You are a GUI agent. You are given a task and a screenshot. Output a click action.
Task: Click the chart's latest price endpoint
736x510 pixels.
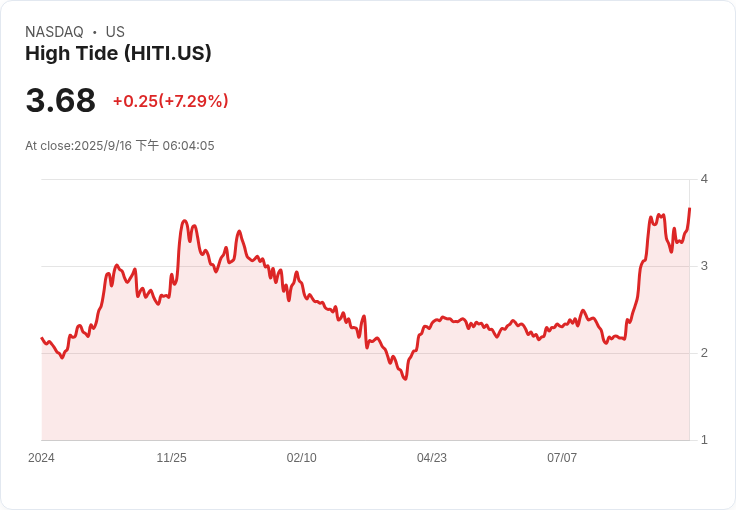(x=690, y=208)
